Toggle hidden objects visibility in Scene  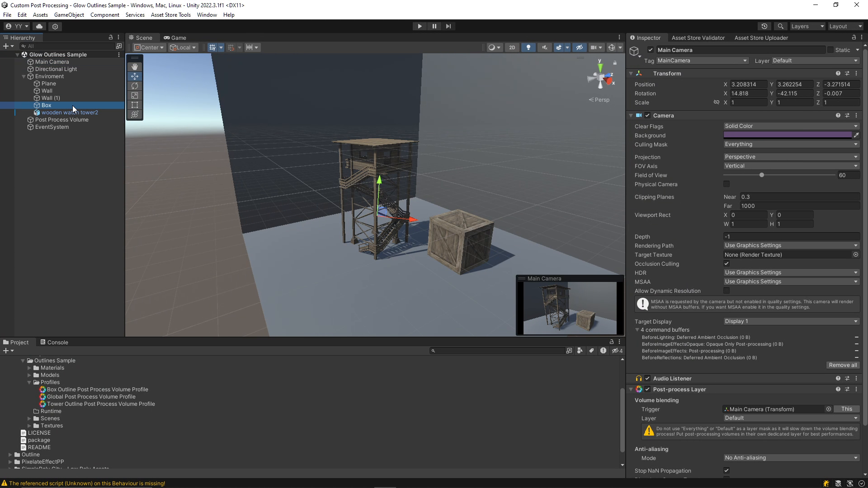(579, 47)
